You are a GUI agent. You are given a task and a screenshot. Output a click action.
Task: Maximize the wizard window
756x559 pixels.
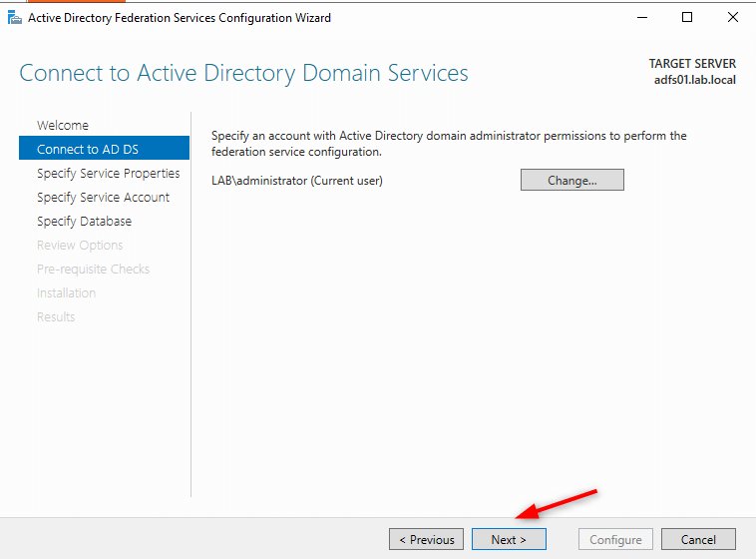pyautogui.click(x=687, y=17)
